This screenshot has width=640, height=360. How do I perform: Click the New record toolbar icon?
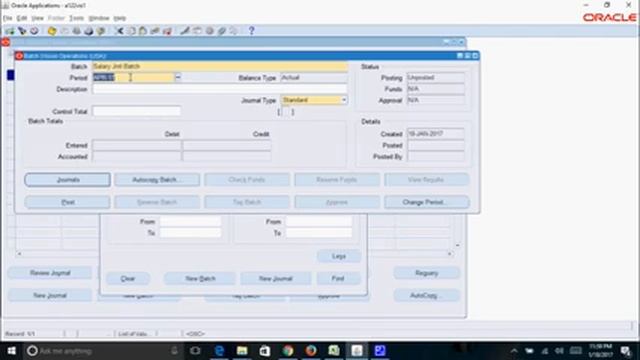click(x=10, y=31)
